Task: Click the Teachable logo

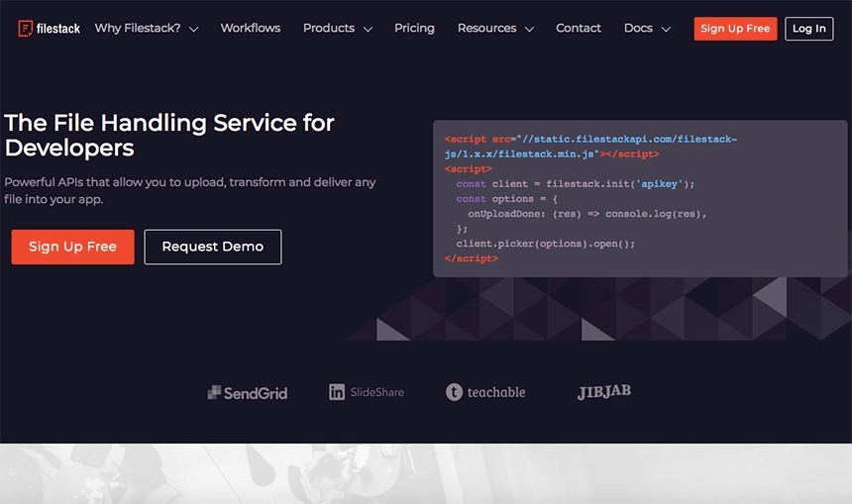Action: click(485, 392)
